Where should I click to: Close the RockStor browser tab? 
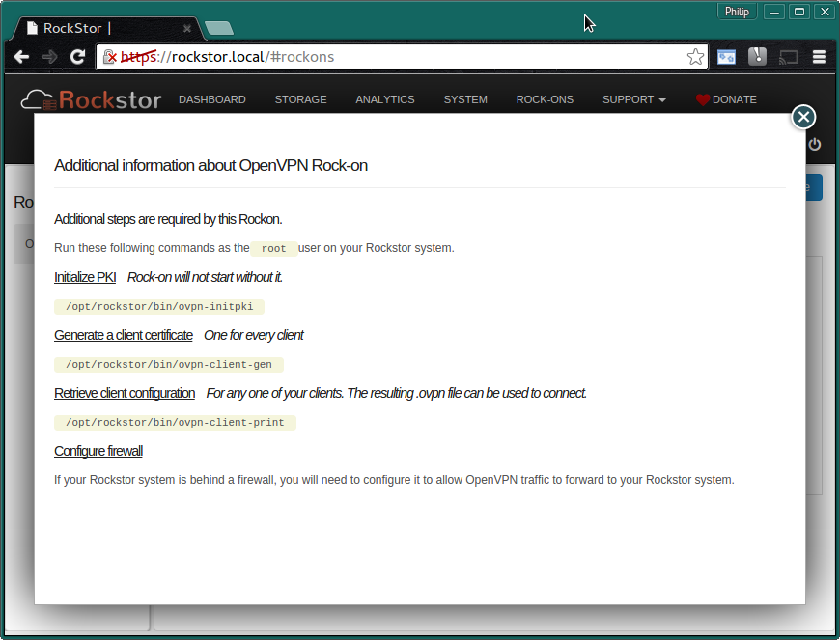coord(187,28)
